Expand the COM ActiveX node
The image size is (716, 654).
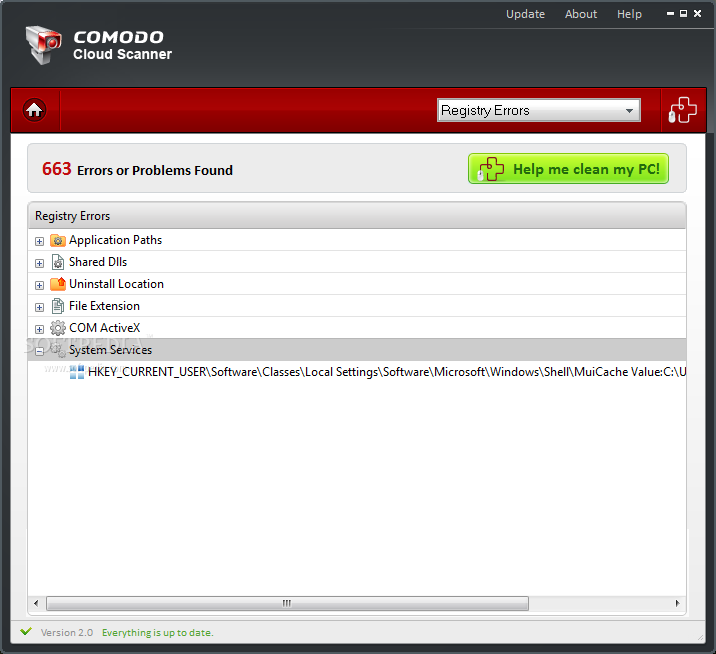coord(40,329)
